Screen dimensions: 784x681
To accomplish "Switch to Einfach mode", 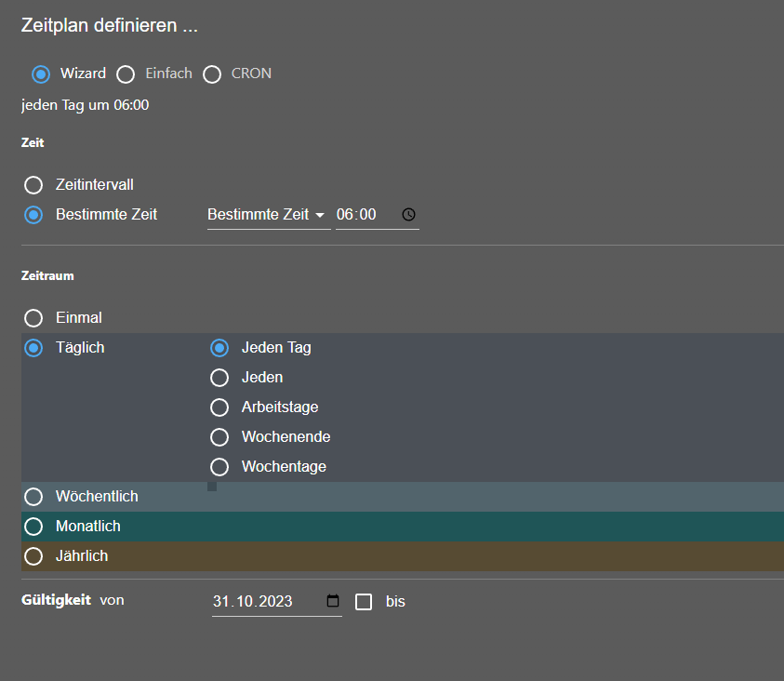I will tap(126, 74).
